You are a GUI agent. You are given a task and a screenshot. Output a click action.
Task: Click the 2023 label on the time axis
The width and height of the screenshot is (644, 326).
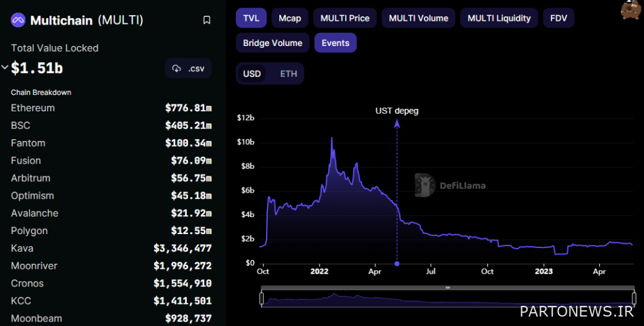point(543,272)
